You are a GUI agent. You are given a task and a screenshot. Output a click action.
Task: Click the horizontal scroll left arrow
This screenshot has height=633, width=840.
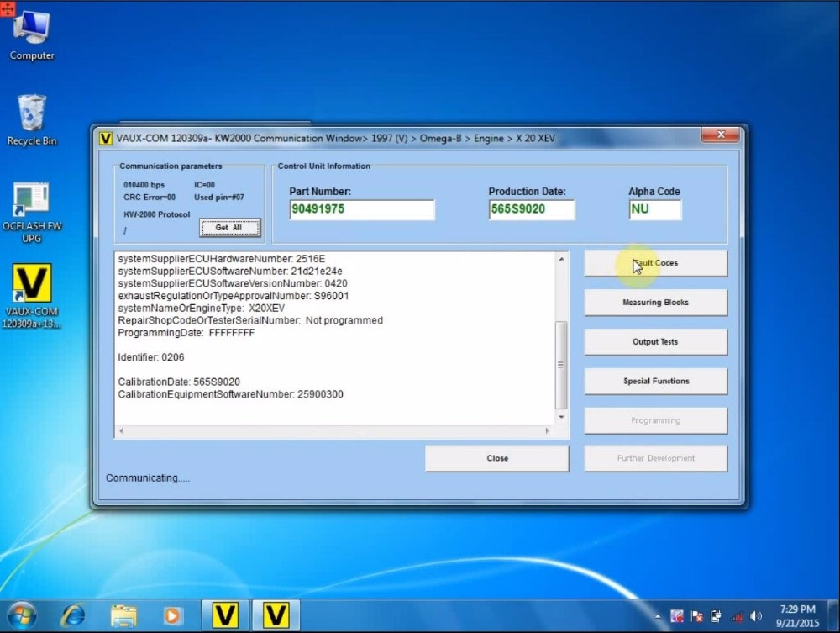click(122, 431)
